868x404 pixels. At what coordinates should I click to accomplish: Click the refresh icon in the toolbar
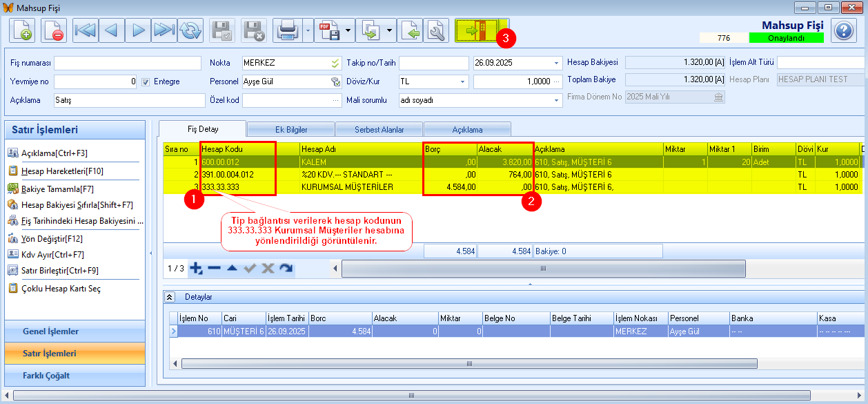(x=190, y=30)
